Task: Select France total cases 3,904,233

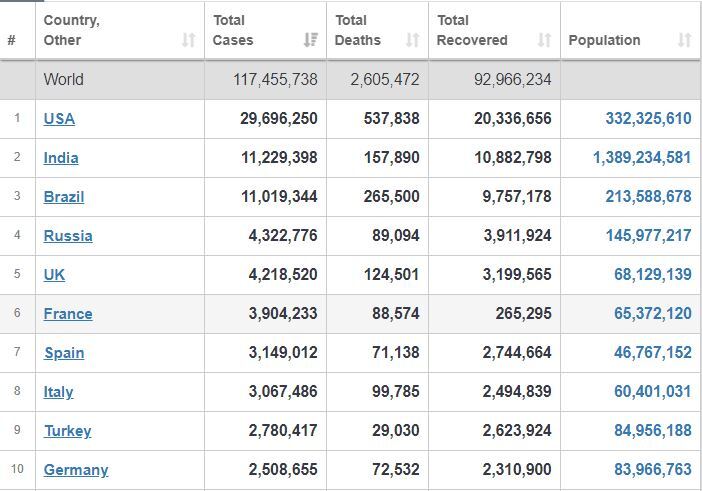Action: coord(283,313)
